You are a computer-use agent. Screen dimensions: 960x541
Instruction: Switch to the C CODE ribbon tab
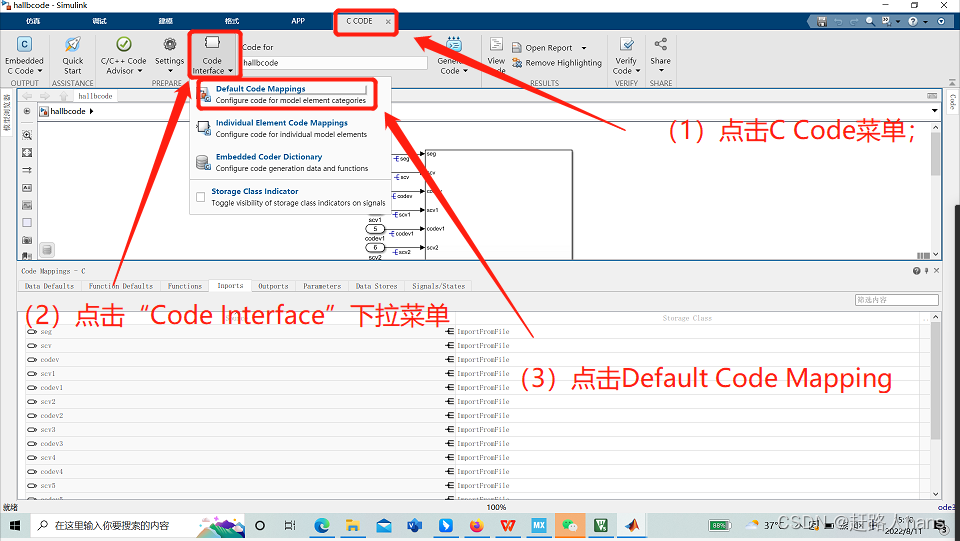tap(359, 21)
